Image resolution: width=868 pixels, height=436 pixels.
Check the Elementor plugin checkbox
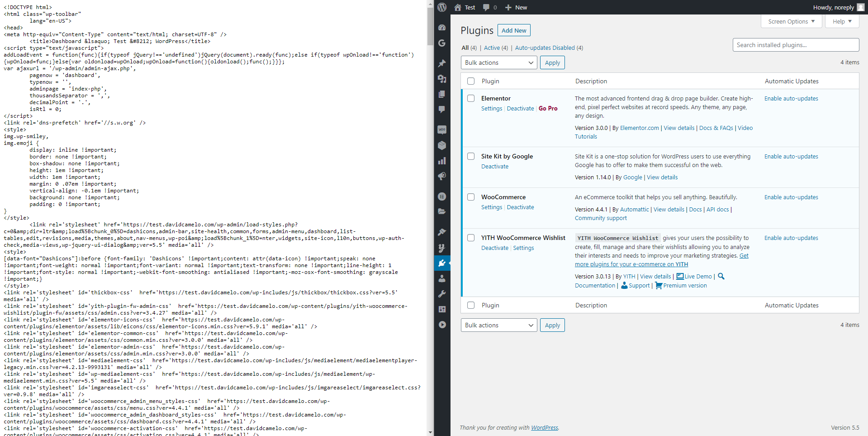point(471,98)
